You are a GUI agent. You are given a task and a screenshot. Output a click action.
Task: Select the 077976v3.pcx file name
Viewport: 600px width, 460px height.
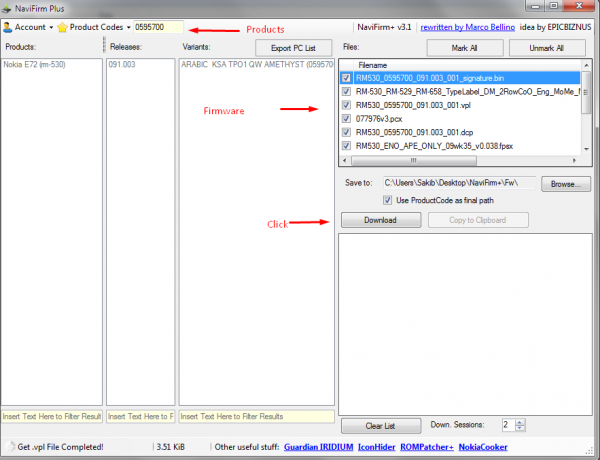tap(379, 119)
